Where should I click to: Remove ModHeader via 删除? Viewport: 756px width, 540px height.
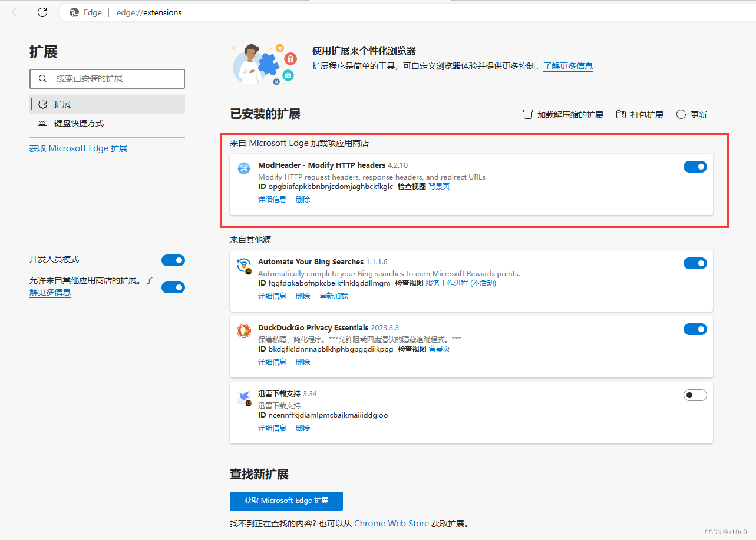tap(303, 200)
